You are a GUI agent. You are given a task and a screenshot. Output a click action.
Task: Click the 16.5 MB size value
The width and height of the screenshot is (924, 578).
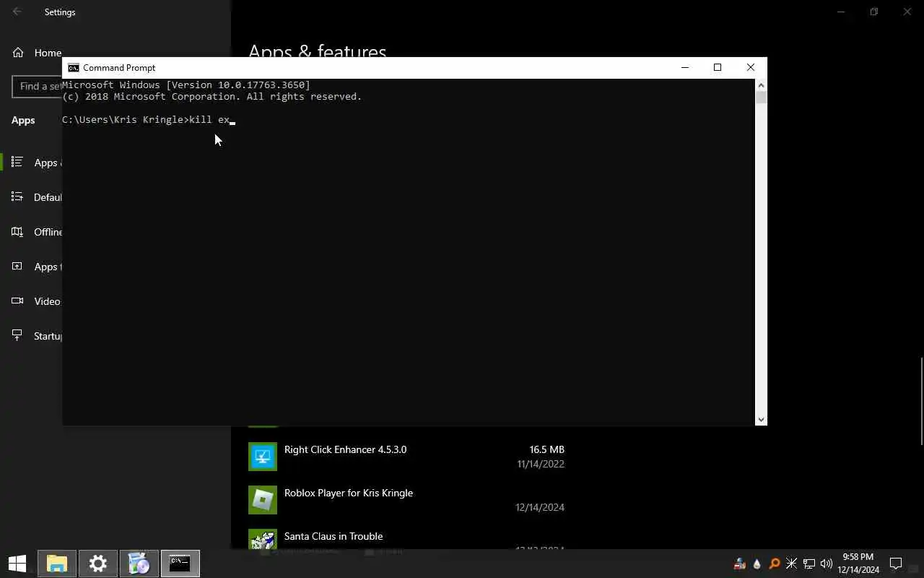click(x=547, y=449)
